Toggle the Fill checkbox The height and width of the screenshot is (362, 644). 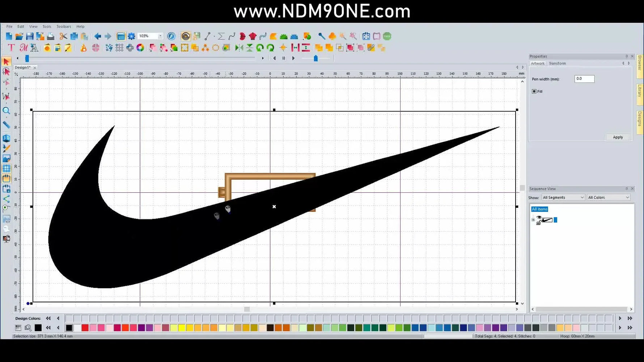(534, 91)
